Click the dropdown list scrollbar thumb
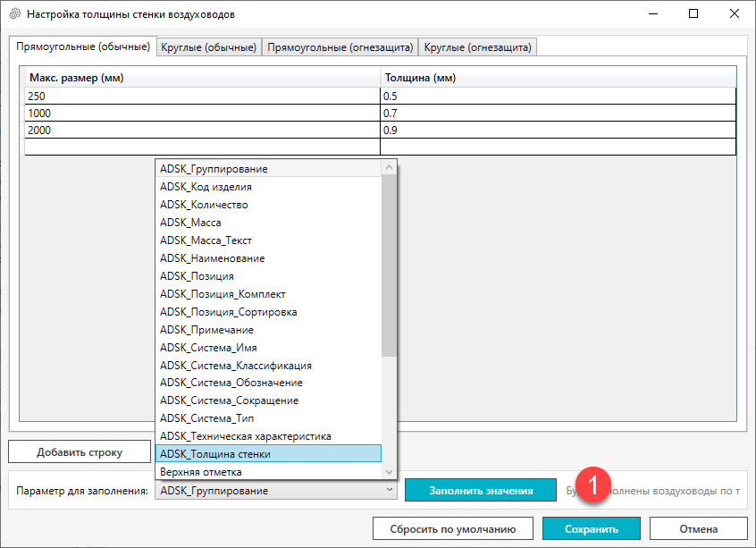756x548 pixels. point(389,266)
